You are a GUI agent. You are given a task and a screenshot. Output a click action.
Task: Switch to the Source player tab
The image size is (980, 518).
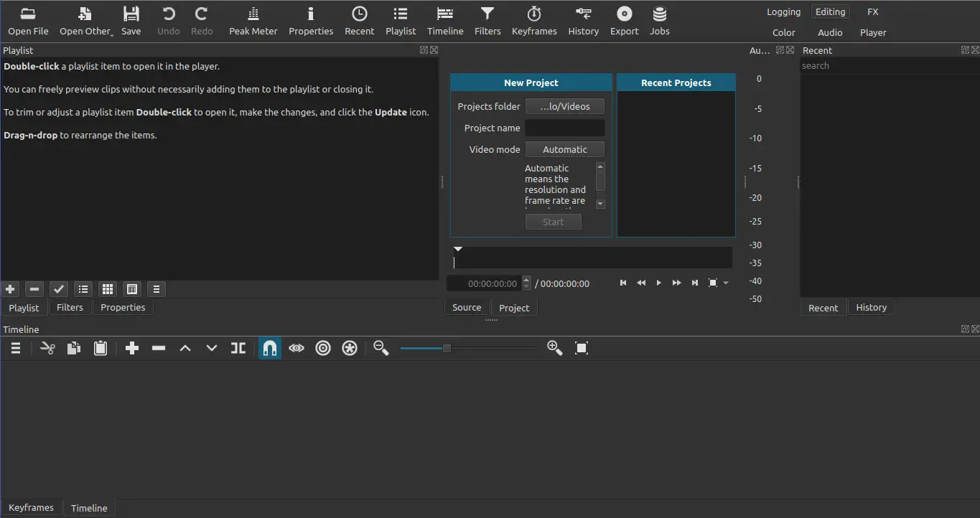[x=467, y=307]
